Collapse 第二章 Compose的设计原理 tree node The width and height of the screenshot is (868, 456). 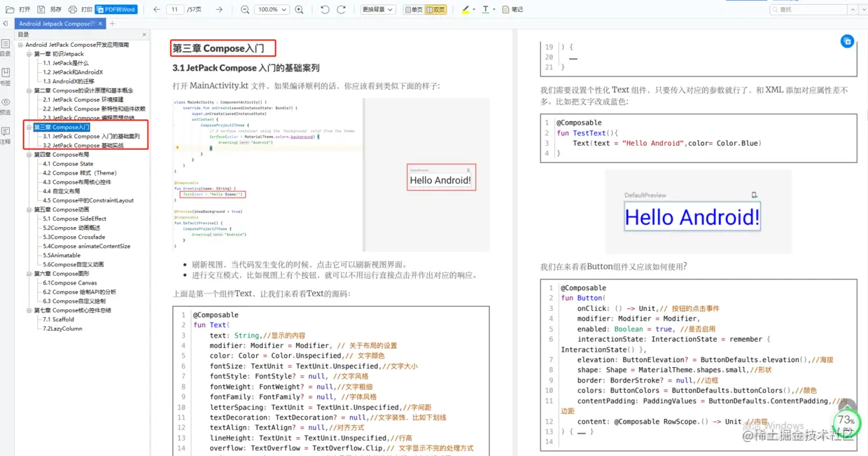click(x=29, y=90)
